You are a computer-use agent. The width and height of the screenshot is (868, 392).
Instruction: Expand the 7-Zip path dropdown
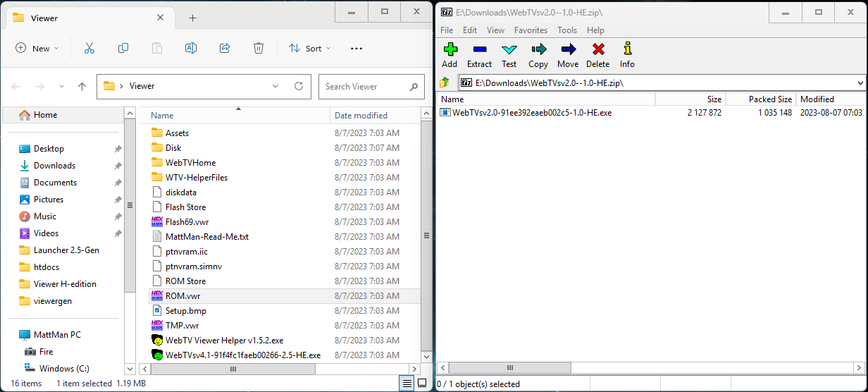tap(860, 83)
